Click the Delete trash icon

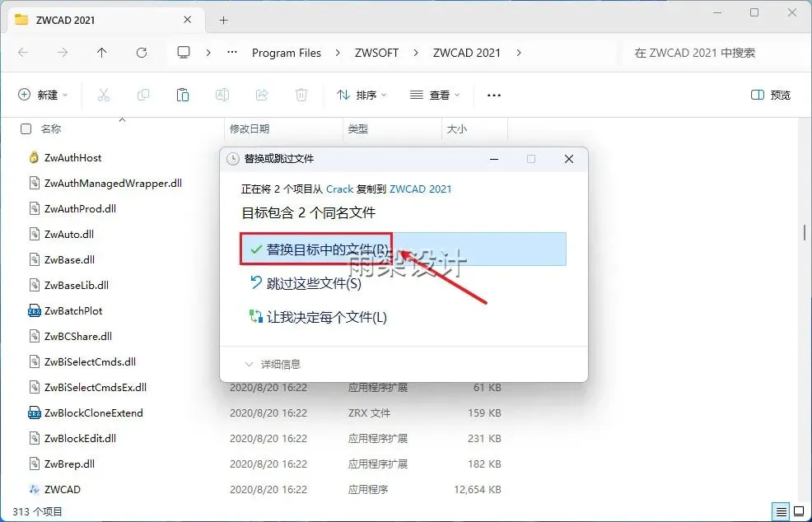(x=301, y=95)
